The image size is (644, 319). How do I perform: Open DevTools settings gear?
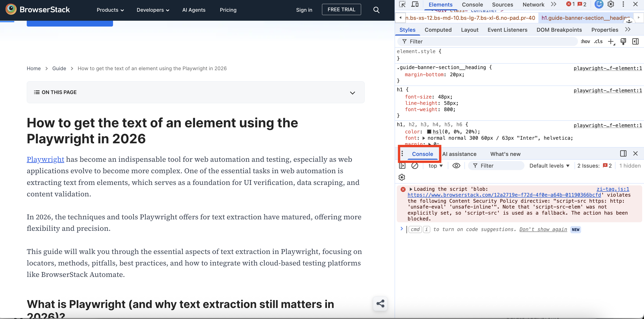coord(611,4)
